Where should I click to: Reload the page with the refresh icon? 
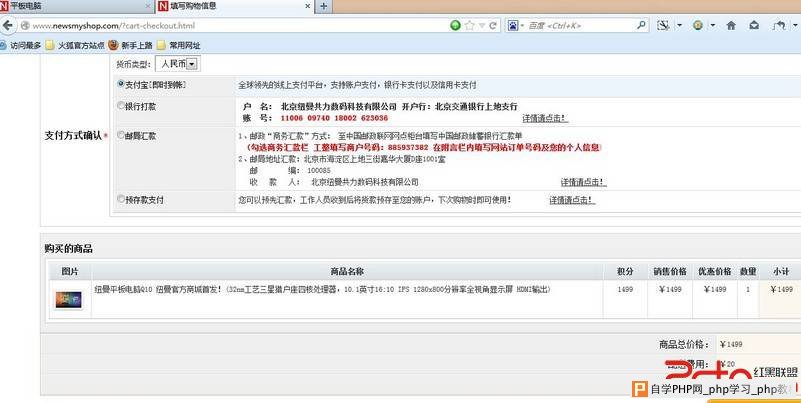(x=493, y=26)
